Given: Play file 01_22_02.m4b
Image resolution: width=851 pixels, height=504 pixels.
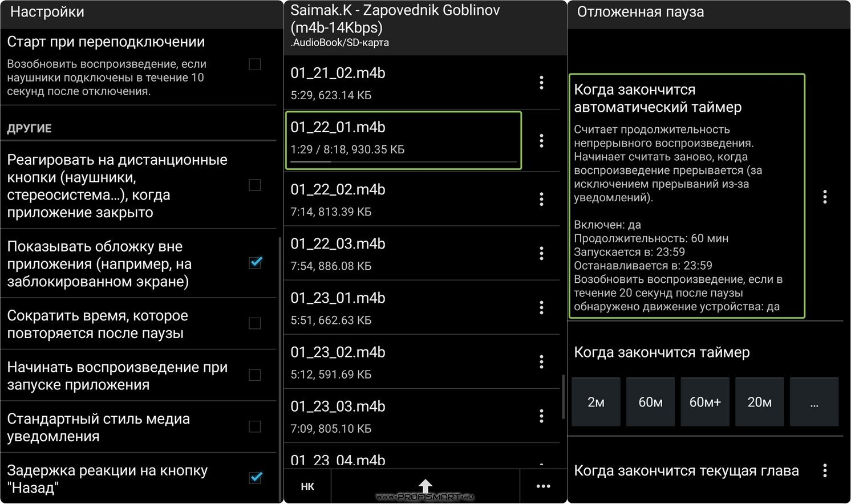Looking at the screenshot, I should click(x=403, y=199).
